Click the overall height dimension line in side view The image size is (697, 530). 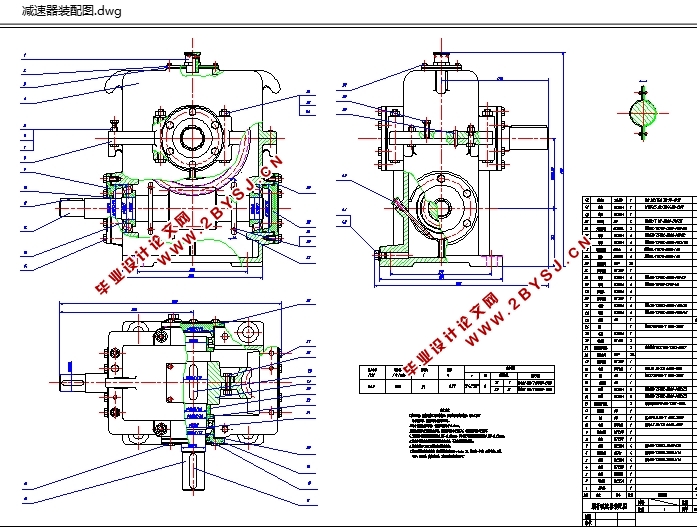click(x=563, y=159)
